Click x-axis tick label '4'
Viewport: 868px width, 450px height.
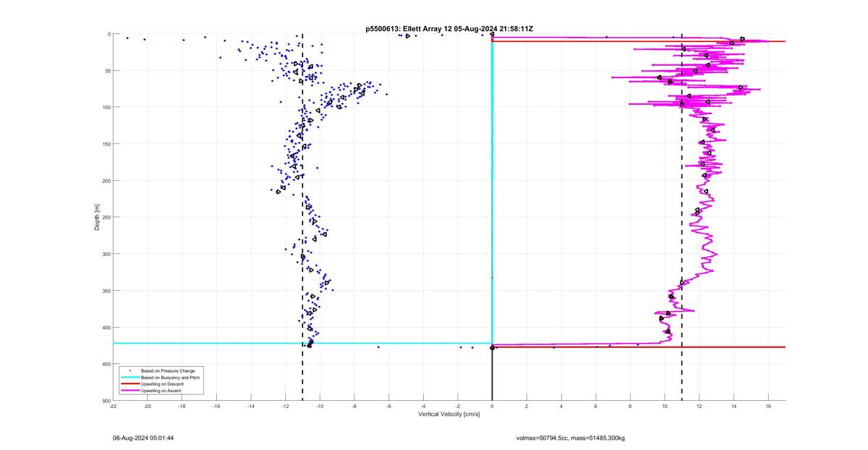coord(561,406)
